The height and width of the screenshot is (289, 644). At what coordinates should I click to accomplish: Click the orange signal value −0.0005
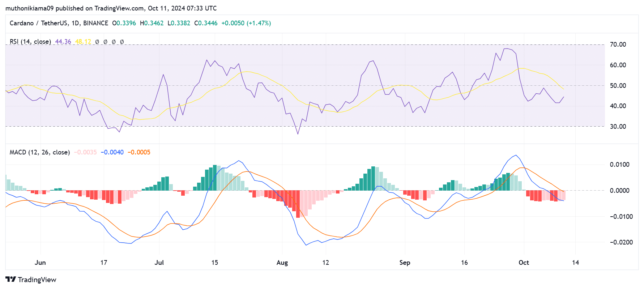tap(139, 152)
